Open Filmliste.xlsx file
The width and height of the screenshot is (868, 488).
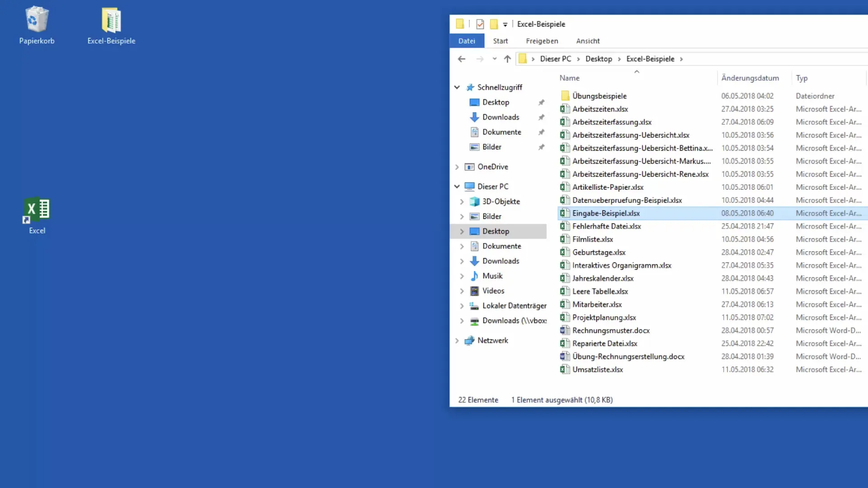point(593,239)
